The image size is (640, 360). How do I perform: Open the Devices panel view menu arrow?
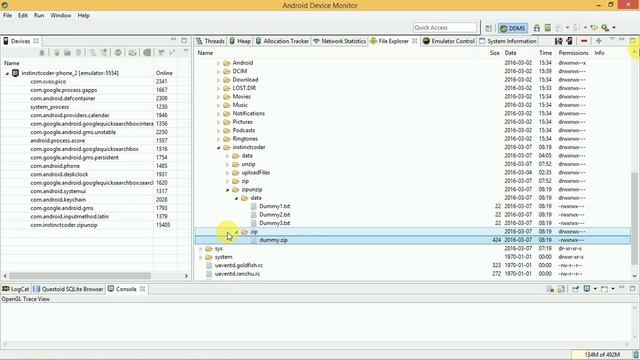[186, 51]
